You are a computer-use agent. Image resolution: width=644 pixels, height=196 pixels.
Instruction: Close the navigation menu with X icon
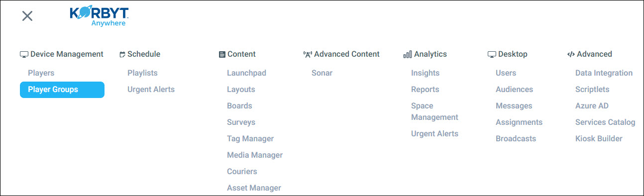click(x=27, y=16)
